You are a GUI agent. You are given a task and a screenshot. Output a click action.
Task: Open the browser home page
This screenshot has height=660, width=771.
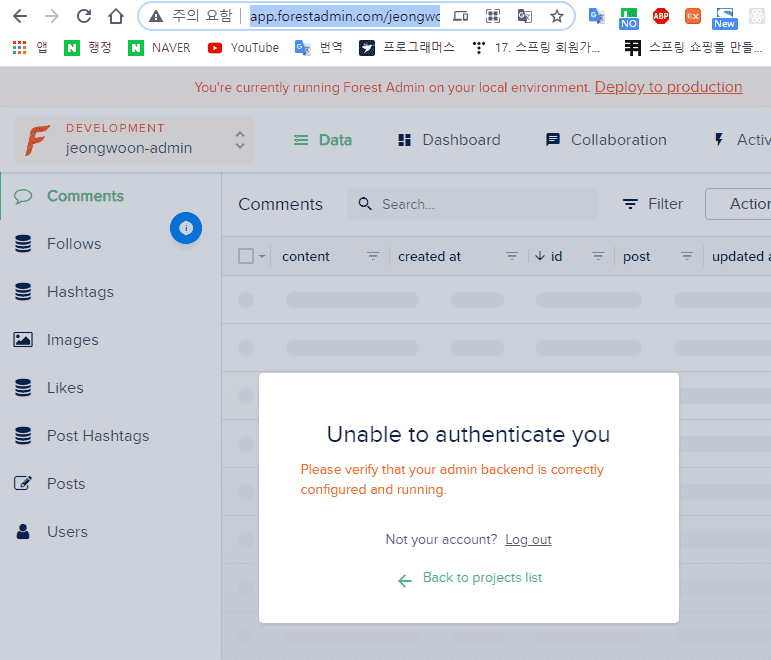click(116, 16)
